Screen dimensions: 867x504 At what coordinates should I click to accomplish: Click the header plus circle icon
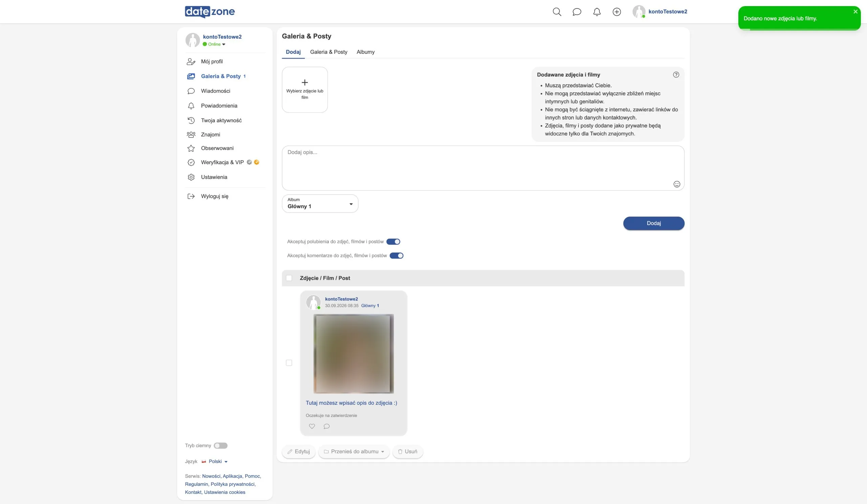point(616,12)
